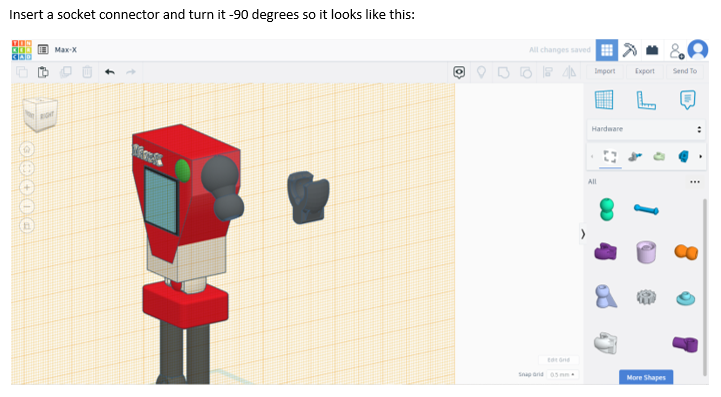Screen dimensions: 721x397
Task: Open the user profile avatar
Action: click(698, 50)
